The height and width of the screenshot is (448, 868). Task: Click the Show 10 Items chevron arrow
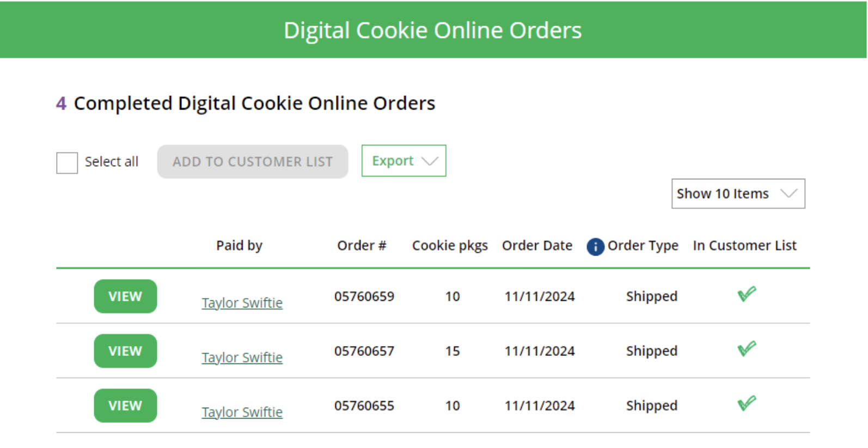(788, 193)
